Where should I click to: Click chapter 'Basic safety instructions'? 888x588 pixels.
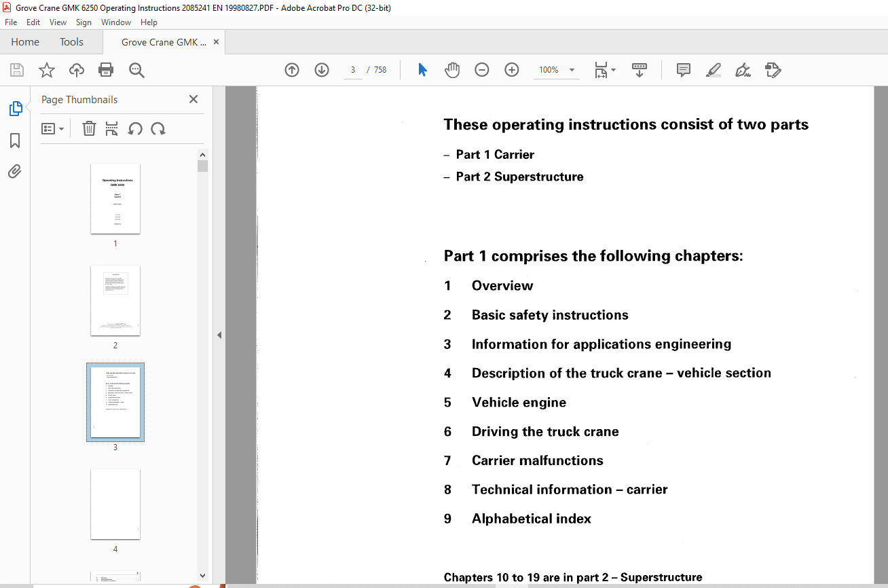[550, 315]
